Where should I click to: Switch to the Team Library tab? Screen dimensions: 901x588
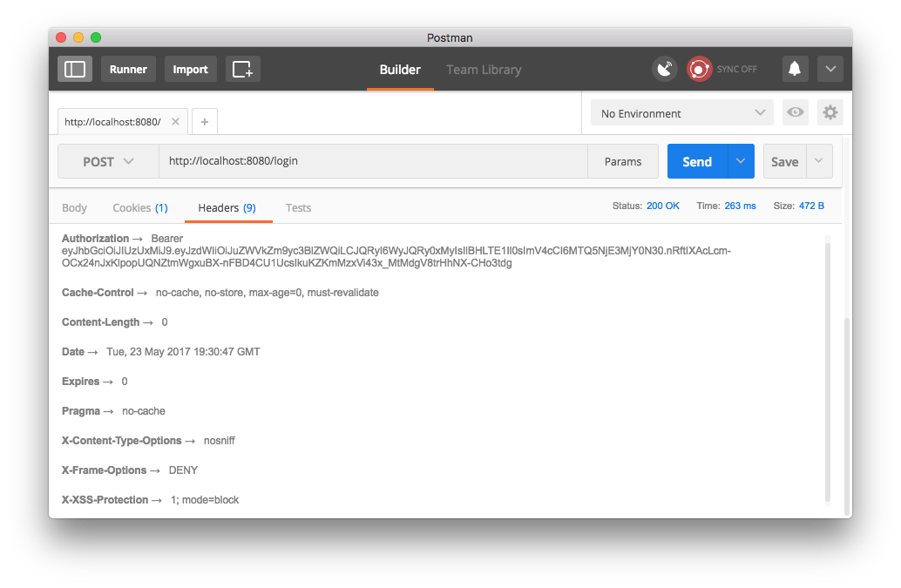point(484,70)
